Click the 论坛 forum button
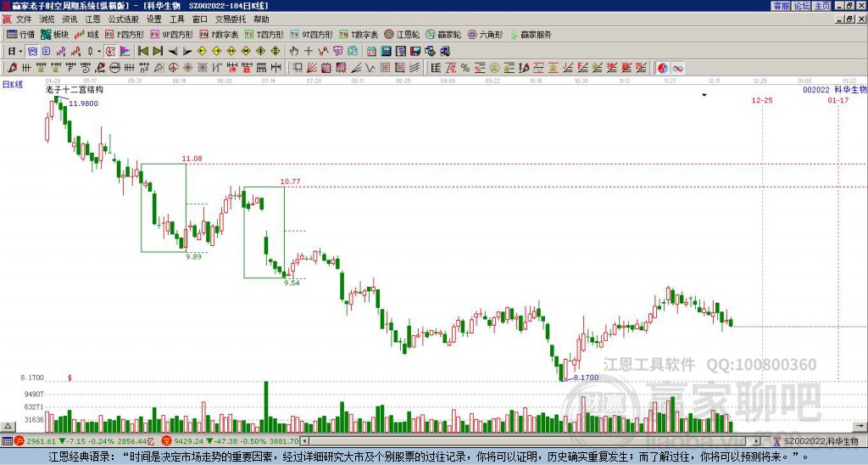 click(x=802, y=6)
